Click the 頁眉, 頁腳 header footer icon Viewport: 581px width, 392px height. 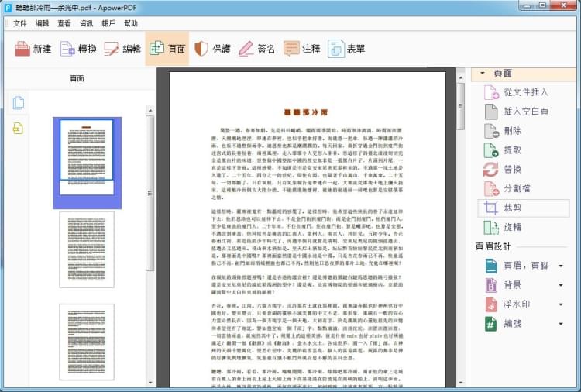click(491, 266)
